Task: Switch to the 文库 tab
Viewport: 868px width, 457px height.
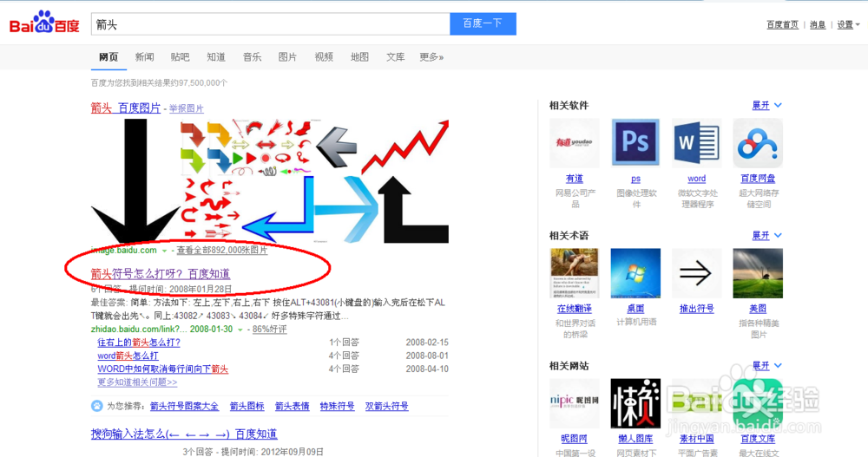Action: pyautogui.click(x=395, y=57)
